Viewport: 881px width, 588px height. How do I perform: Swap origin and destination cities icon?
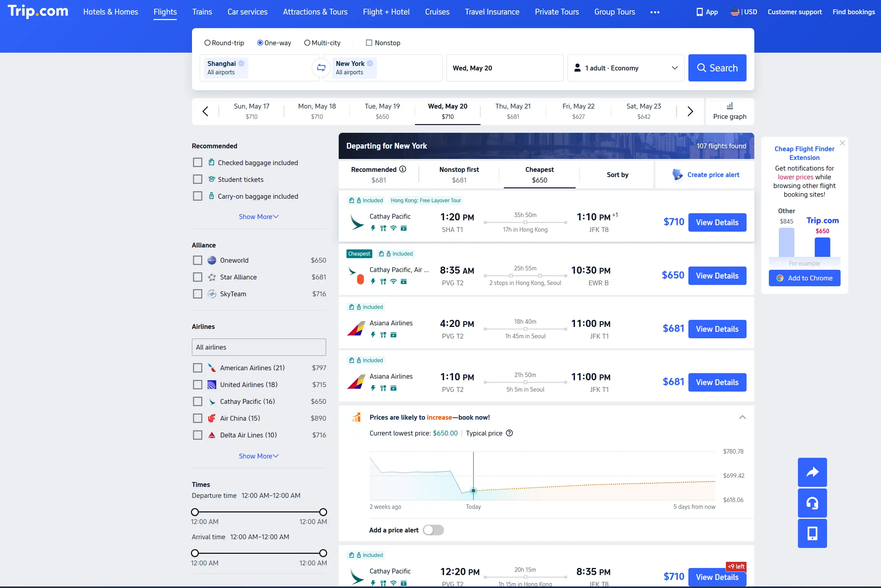321,68
